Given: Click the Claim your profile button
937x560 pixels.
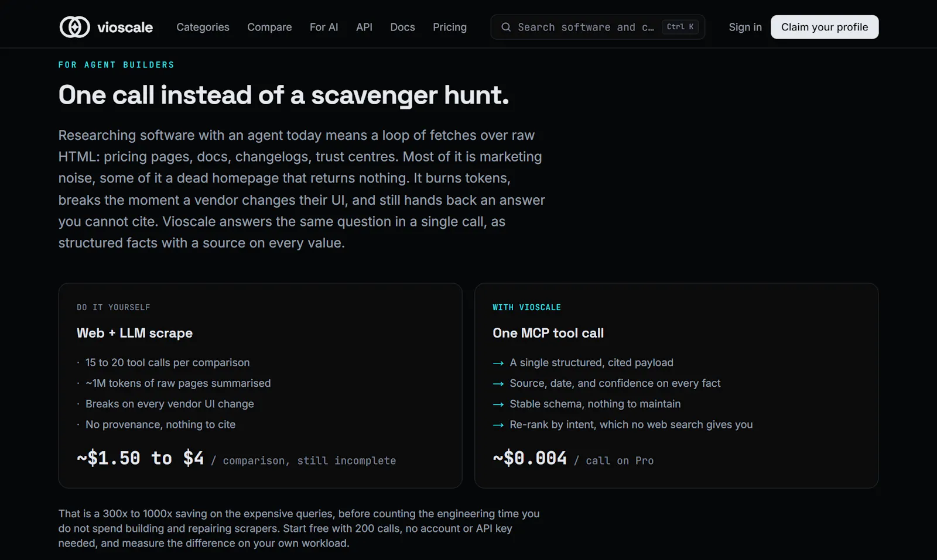Looking at the screenshot, I should pyautogui.click(x=825, y=27).
